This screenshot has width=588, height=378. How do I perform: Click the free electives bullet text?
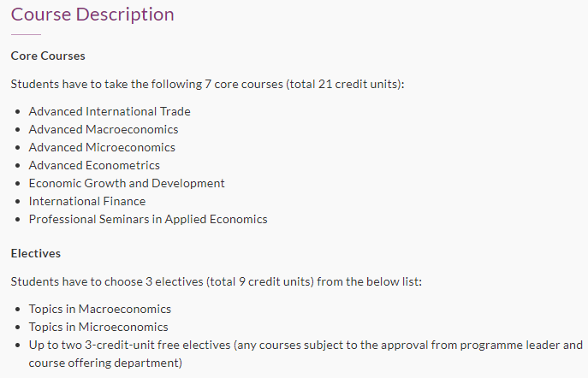306,354
